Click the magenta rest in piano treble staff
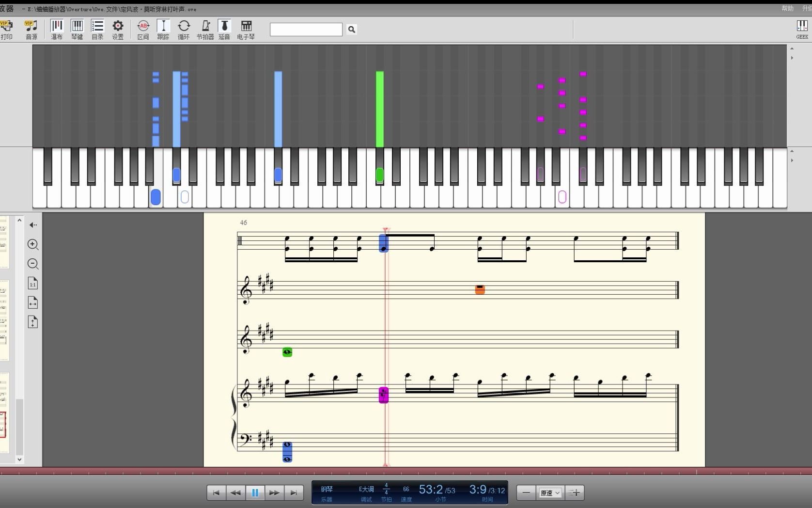This screenshot has height=508, width=812. click(384, 395)
